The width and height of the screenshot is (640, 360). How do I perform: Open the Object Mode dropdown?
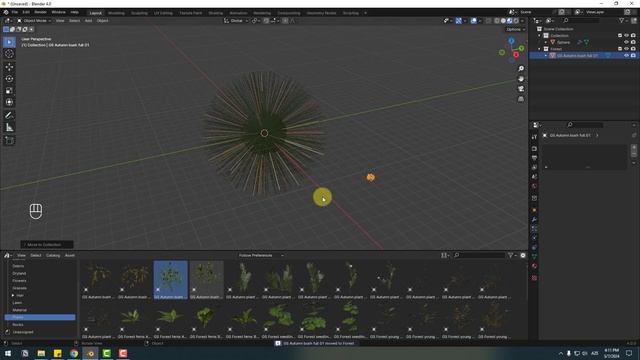(34, 20)
